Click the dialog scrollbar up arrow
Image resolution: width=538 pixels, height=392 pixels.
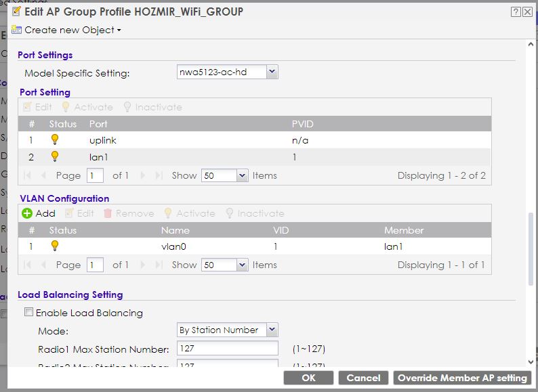tap(531, 45)
